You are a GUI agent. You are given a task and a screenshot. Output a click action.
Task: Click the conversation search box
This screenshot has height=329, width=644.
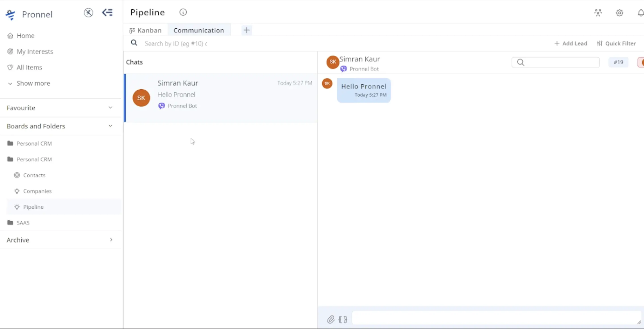[x=555, y=62]
